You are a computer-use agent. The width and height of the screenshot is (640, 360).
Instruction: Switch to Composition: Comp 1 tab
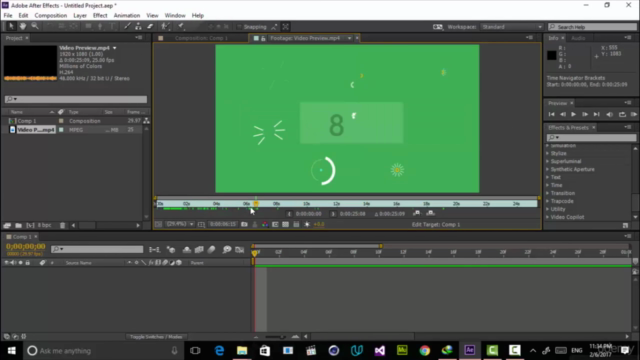[x=201, y=38]
